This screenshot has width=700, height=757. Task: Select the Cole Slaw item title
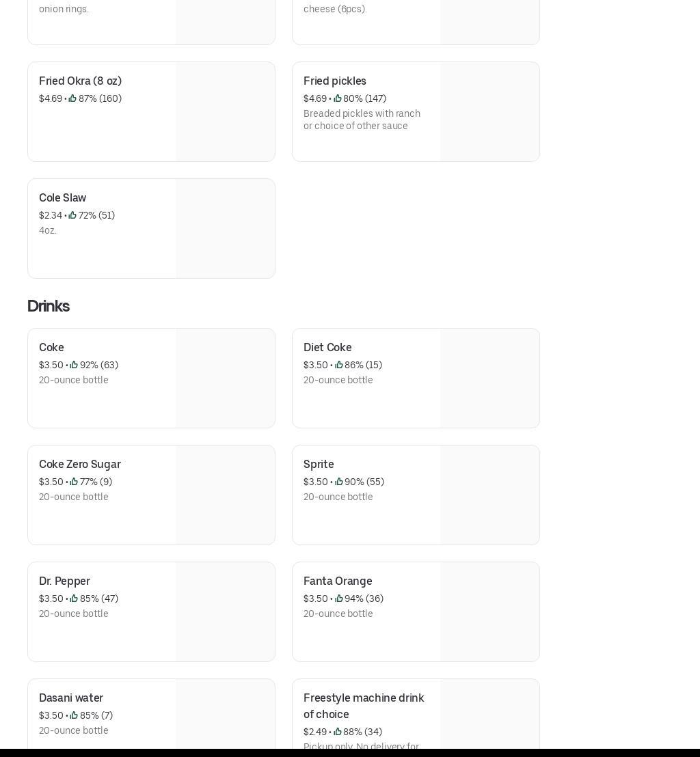click(62, 197)
